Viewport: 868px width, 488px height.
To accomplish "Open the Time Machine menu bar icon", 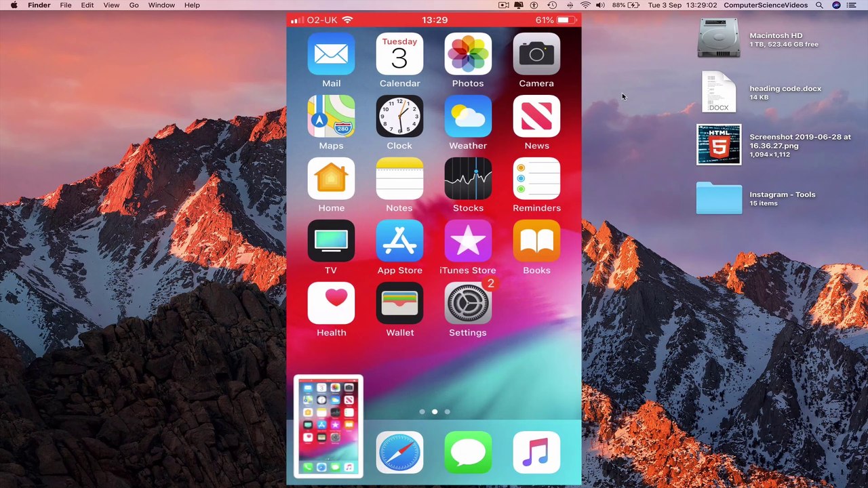I will coord(552,5).
